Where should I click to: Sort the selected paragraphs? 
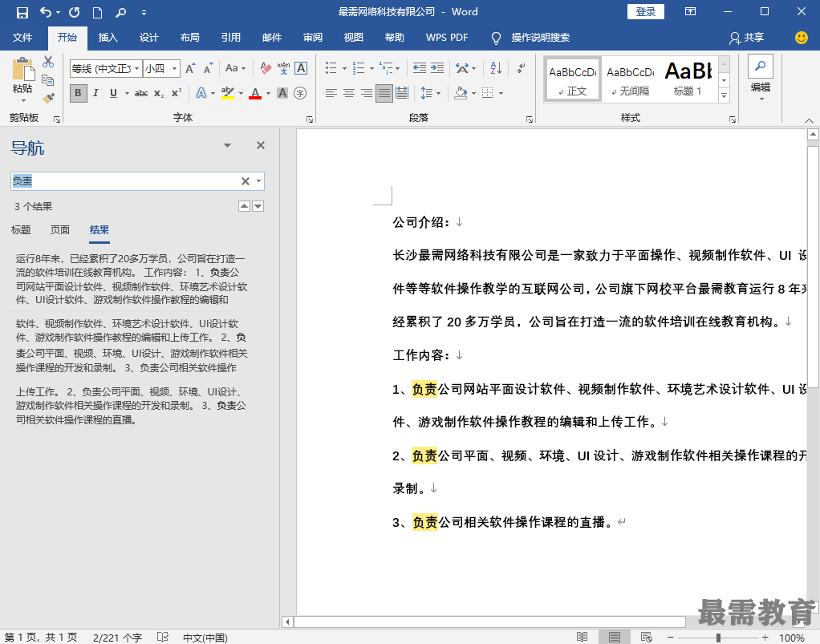(497, 68)
